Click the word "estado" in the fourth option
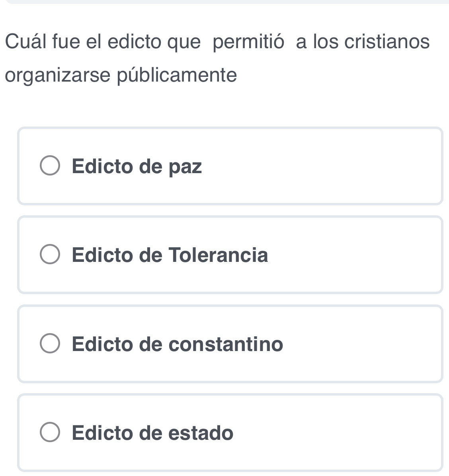 click(x=201, y=433)
